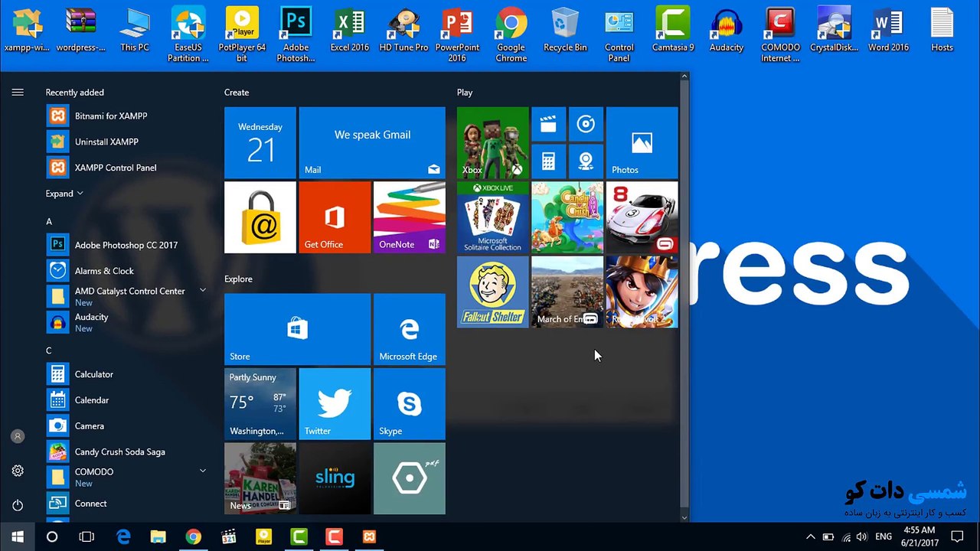
Task: Open the Camera small tile in Play
Action: click(x=586, y=161)
